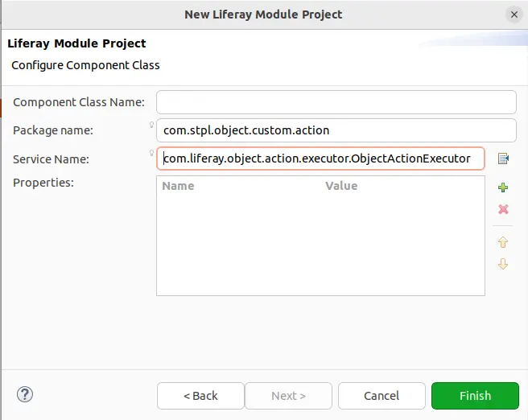Screen dimensions: 528x420
Task: Click the Package name input field
Action: 336,130
